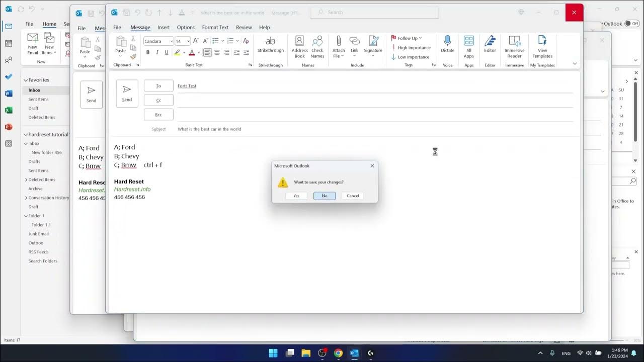Expand the Conversation History folder
This screenshot has height=362, width=644.
[x=26, y=198]
